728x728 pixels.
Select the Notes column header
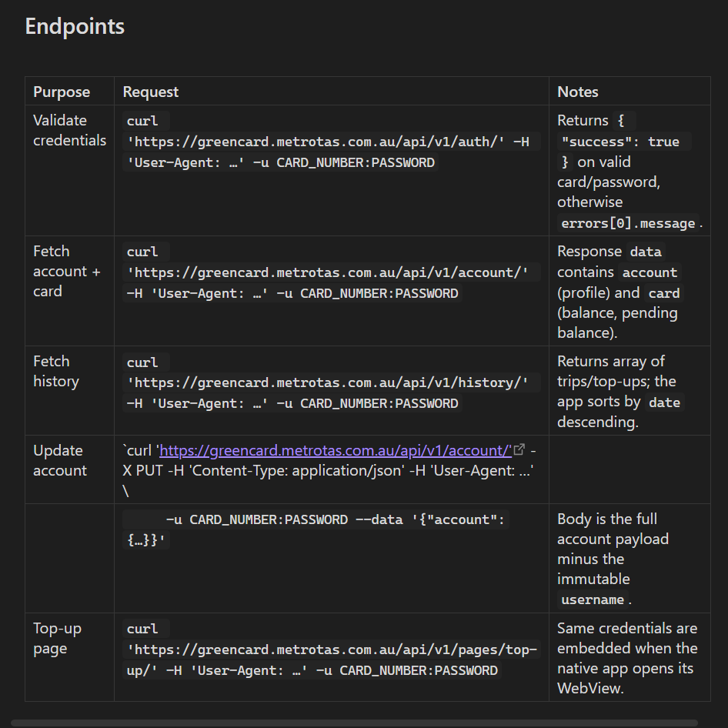click(578, 92)
